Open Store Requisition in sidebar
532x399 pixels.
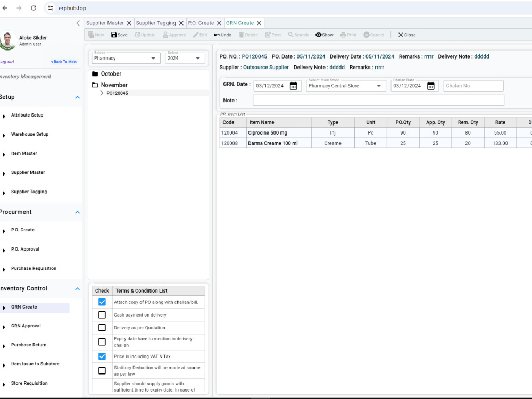(29, 383)
